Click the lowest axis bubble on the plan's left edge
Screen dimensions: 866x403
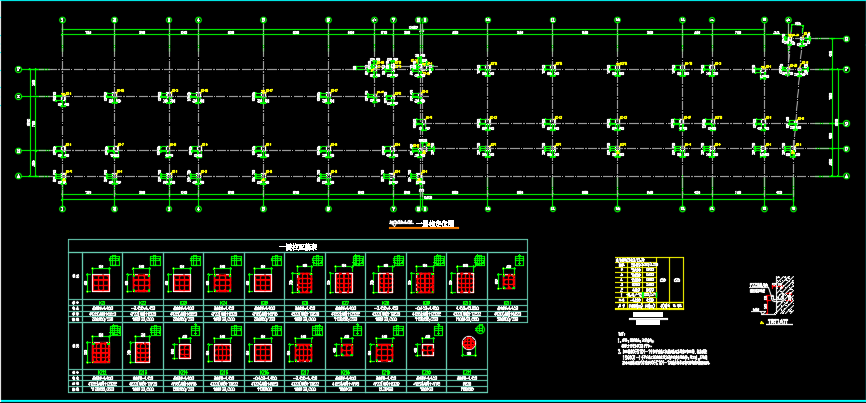[18, 177]
